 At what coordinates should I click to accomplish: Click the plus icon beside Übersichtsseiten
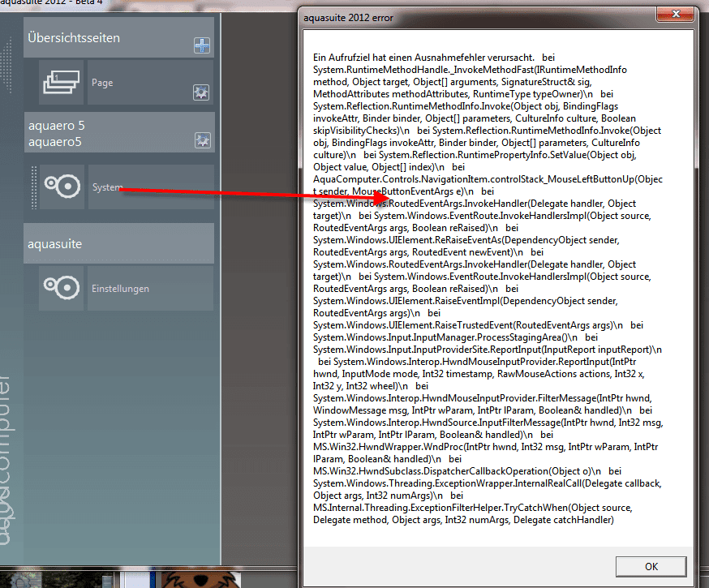click(x=202, y=45)
